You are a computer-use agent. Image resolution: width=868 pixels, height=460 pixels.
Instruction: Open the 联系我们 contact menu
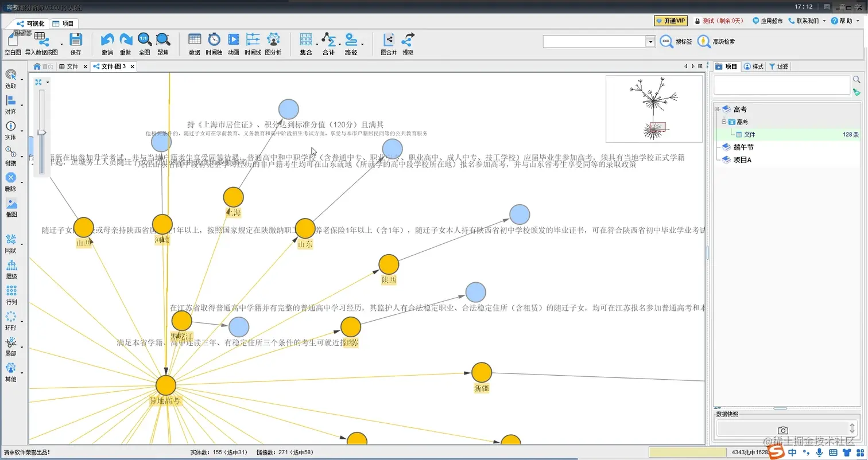click(x=807, y=21)
